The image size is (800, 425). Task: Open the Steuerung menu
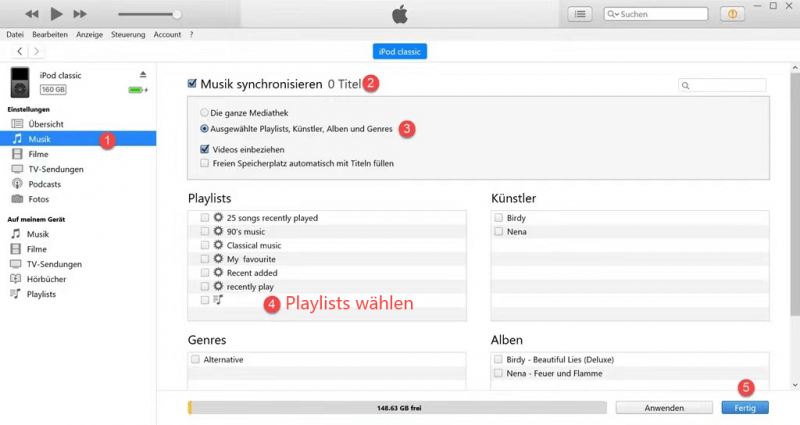click(x=128, y=35)
